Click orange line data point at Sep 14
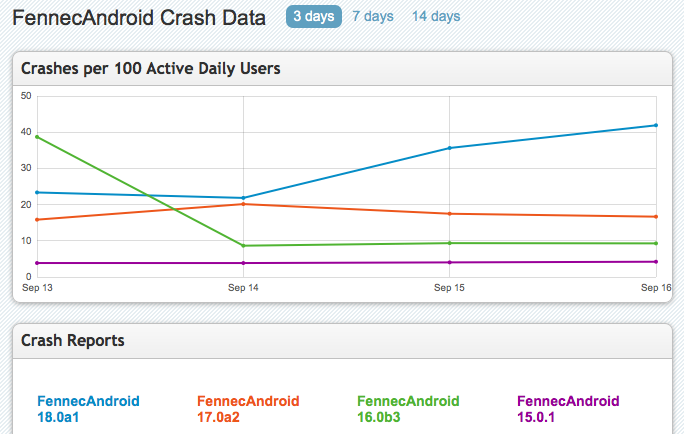The height and width of the screenshot is (434, 684). pos(244,204)
